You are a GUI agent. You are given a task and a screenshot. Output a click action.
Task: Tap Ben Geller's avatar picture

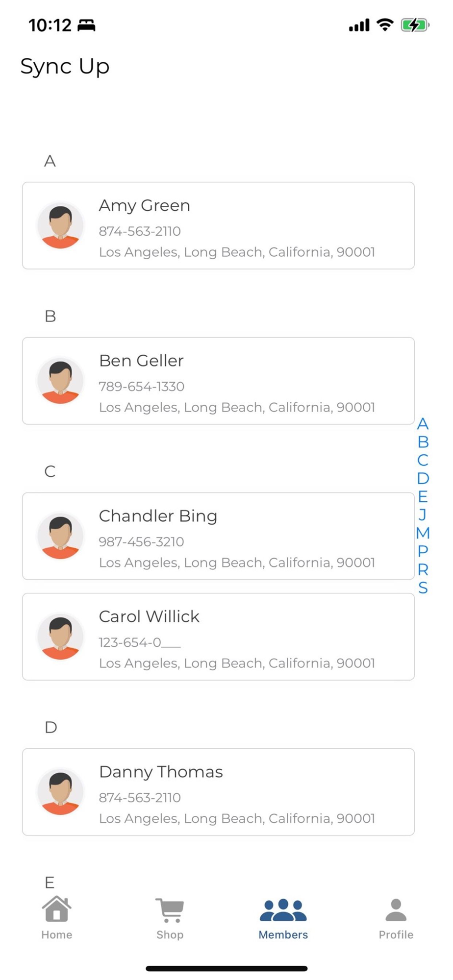pyautogui.click(x=60, y=381)
